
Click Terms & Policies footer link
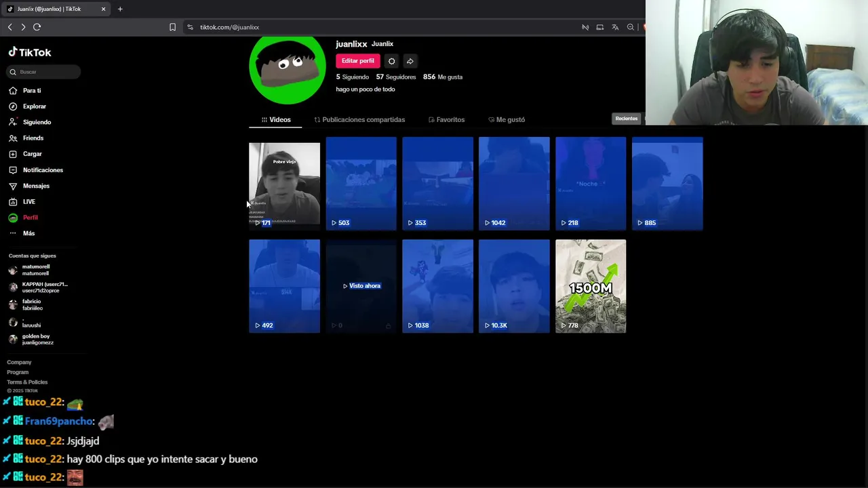(x=27, y=382)
